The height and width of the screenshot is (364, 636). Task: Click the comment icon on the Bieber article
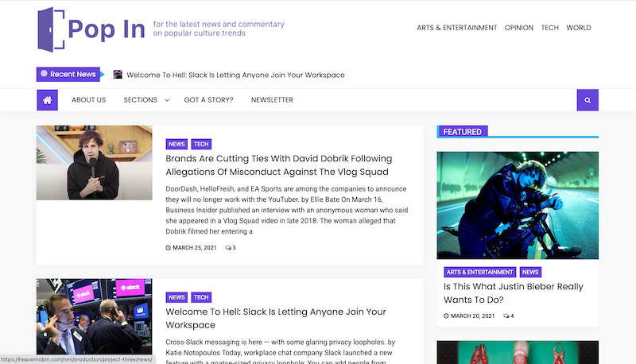(x=506, y=316)
